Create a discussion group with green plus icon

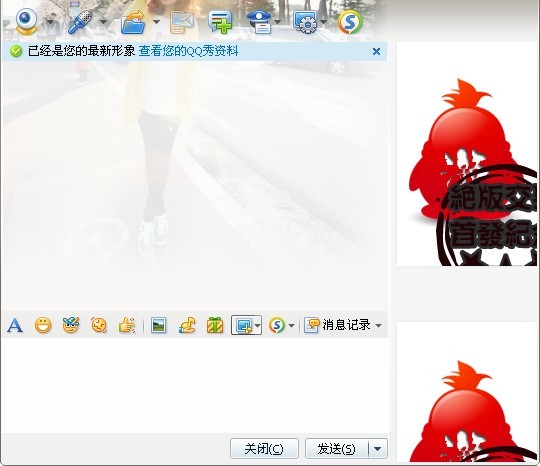coord(220,22)
